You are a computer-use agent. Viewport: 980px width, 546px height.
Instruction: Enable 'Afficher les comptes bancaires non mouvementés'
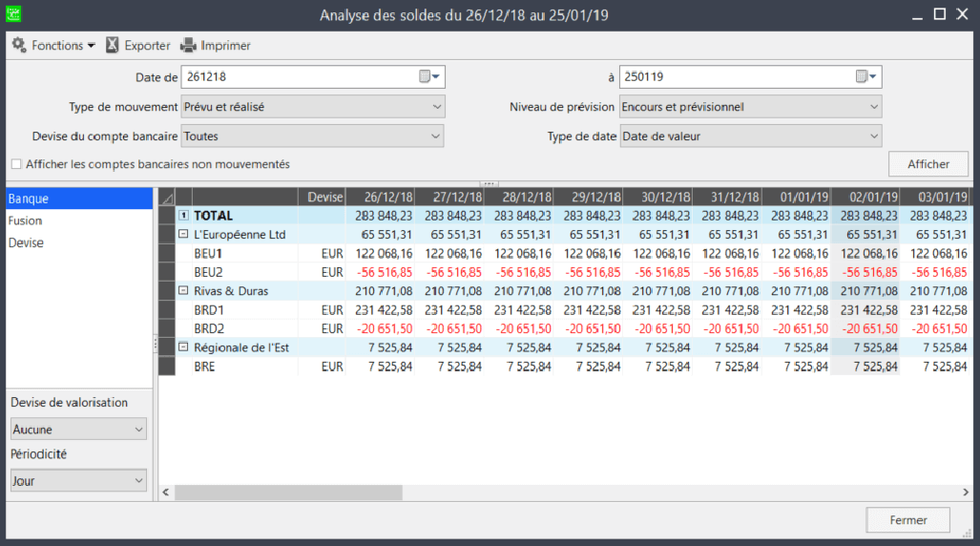[16, 164]
